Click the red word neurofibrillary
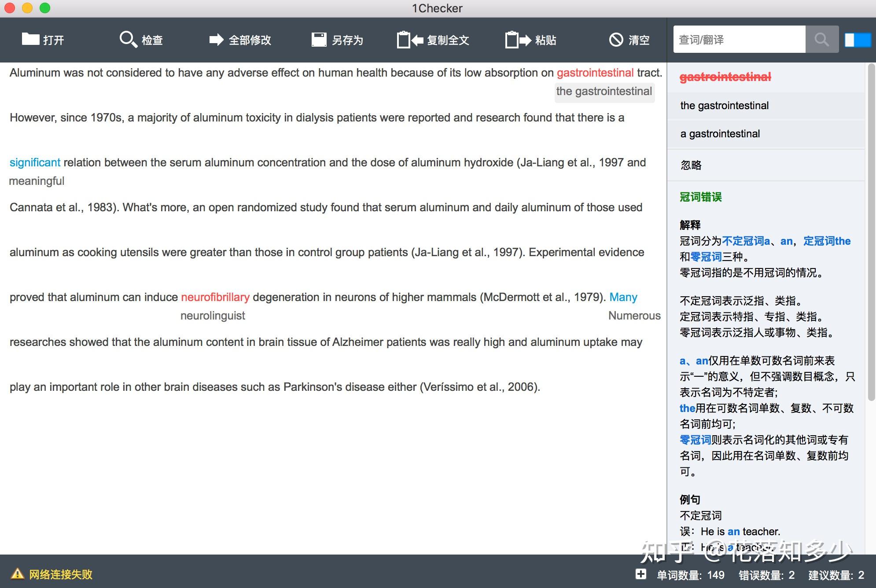The height and width of the screenshot is (588, 876). (215, 298)
